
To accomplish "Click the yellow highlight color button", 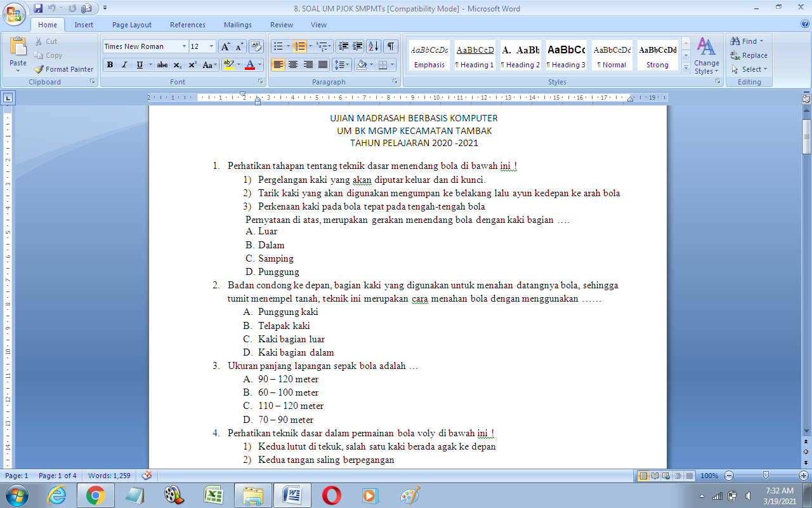I will pyautogui.click(x=228, y=65).
